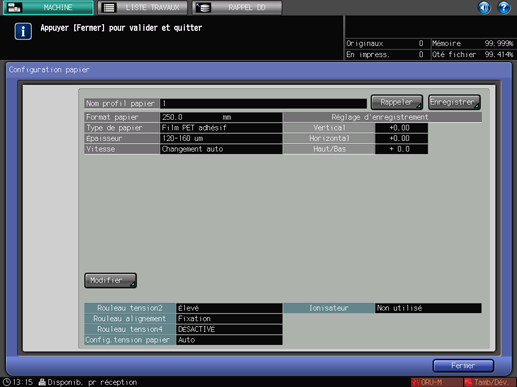Open the MACHINE tab

(x=48, y=7)
